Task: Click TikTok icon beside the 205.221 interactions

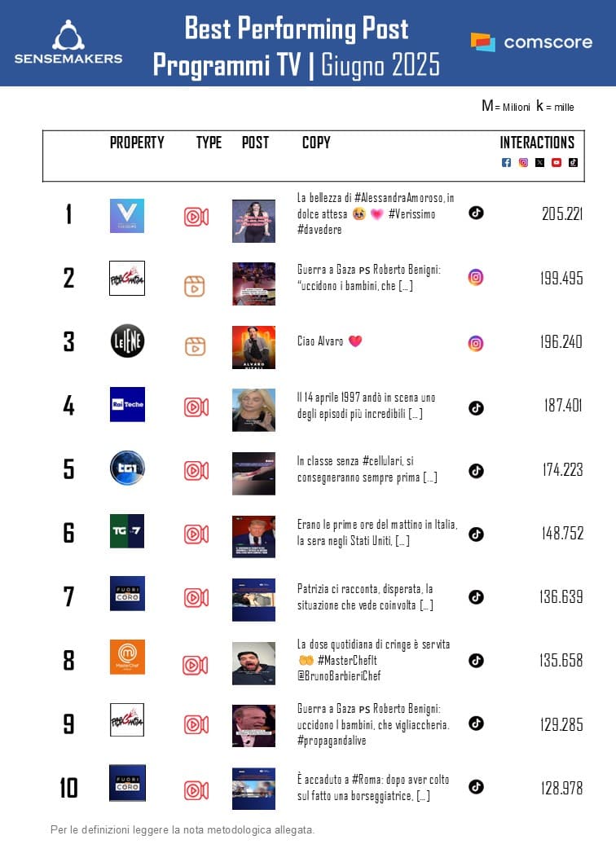Action: (477, 213)
